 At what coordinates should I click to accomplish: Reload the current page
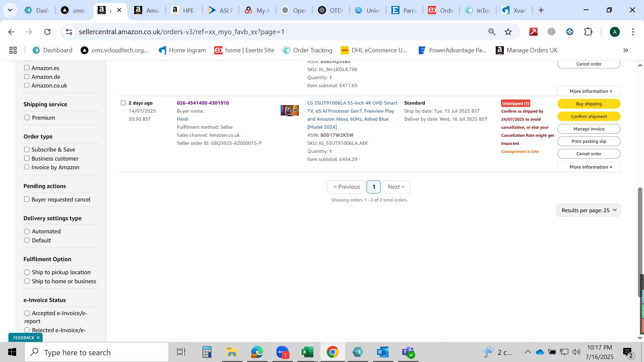pos(47,32)
